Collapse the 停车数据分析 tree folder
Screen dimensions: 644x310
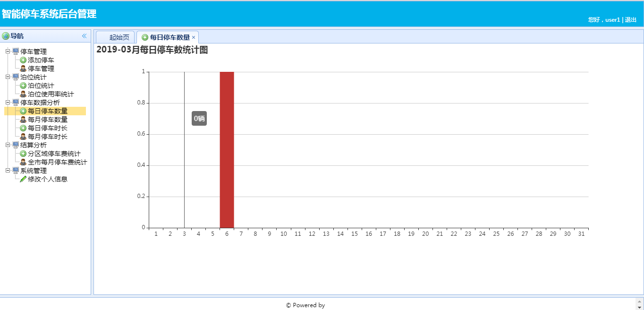coord(8,103)
